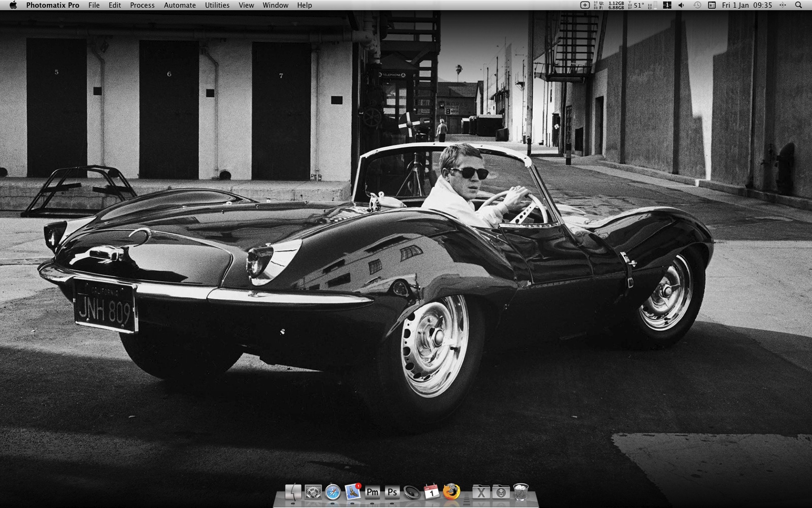Click the calendar menu bar icon beside the date

pyautogui.click(x=711, y=5)
